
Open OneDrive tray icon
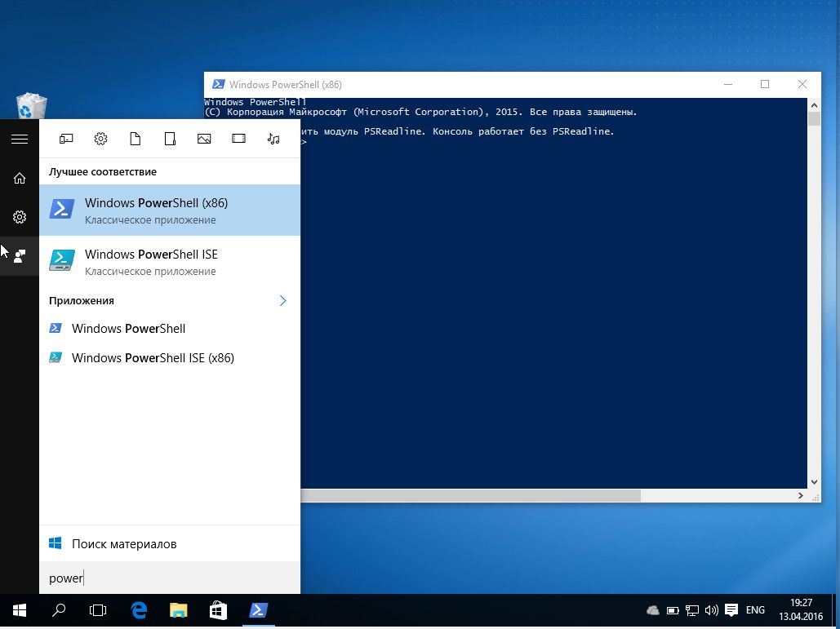pos(652,610)
